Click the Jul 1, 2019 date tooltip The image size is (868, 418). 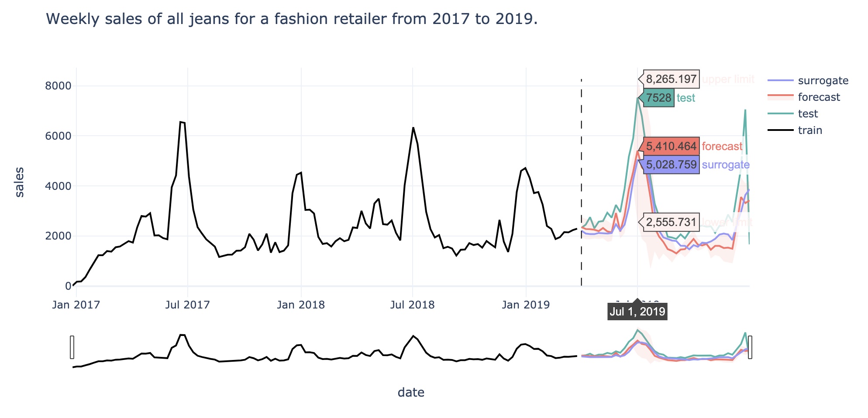click(637, 312)
